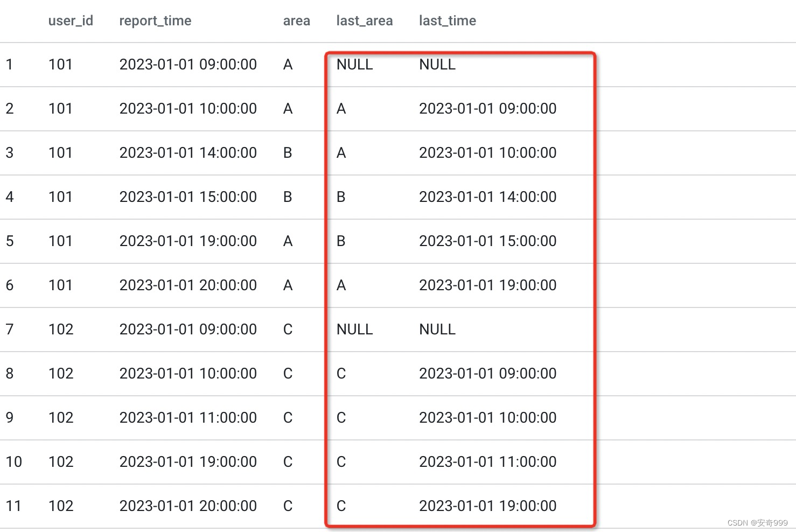Viewport: 796px width, 532px height.
Task: Click last_time 09:00:00 in row 8
Action: 488,374
